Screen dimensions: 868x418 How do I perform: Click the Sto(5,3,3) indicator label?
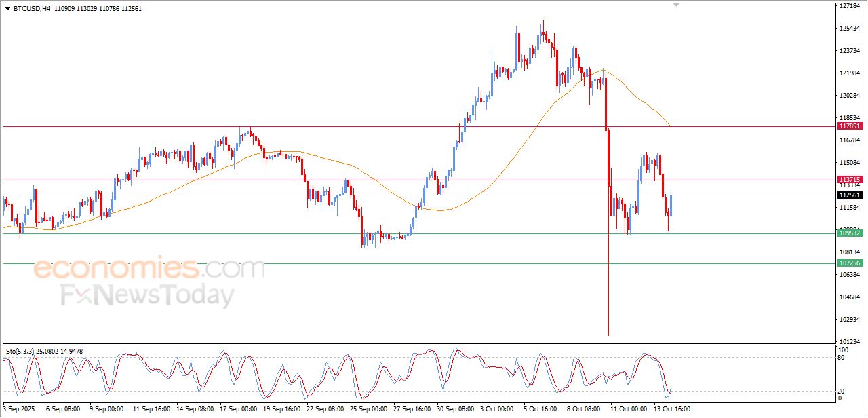click(24, 351)
